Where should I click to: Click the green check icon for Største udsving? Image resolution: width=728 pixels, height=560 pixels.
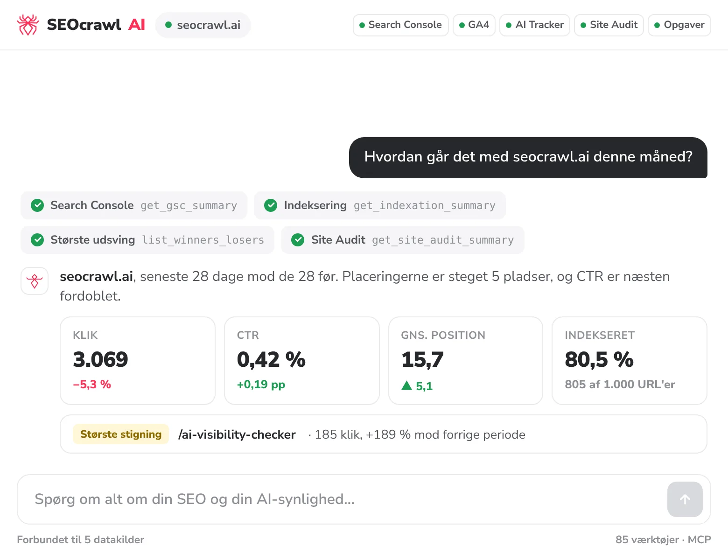(x=37, y=240)
